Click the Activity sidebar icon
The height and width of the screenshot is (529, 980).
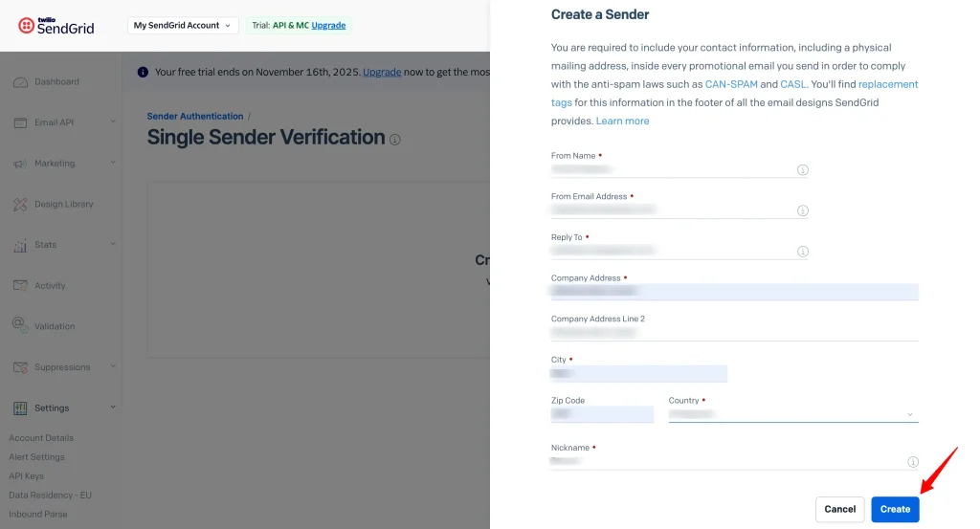click(20, 285)
